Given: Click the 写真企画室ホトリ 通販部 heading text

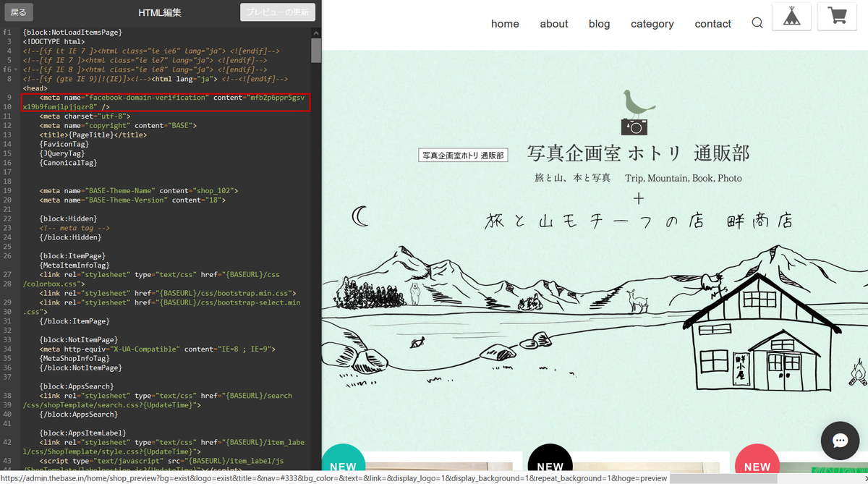Looking at the screenshot, I should pyautogui.click(x=639, y=153).
